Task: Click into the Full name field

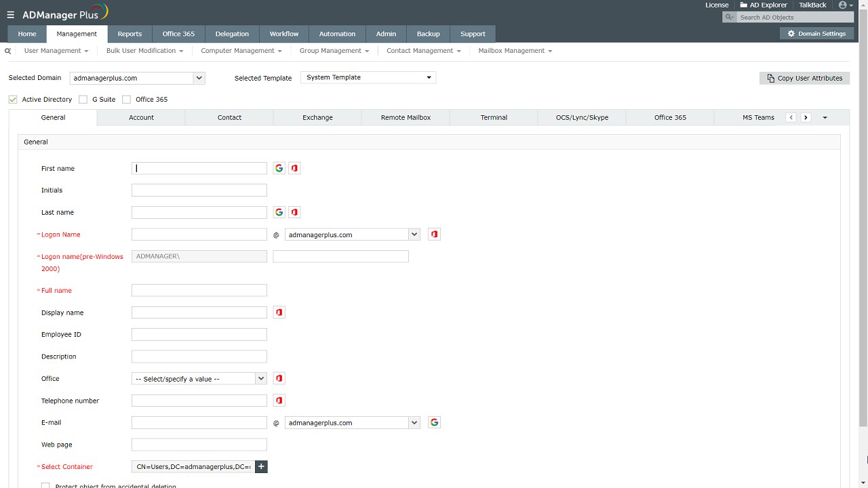Action: pyautogui.click(x=199, y=290)
